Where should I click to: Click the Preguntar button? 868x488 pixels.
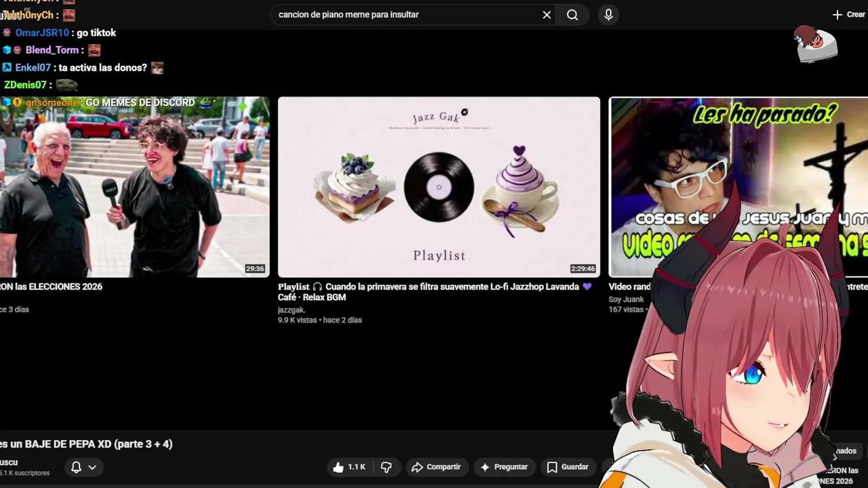click(x=503, y=467)
